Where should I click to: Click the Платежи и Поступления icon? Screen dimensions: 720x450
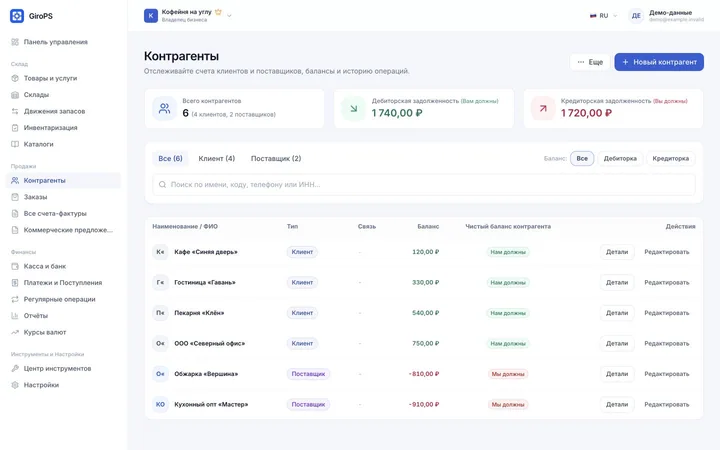click(15, 283)
